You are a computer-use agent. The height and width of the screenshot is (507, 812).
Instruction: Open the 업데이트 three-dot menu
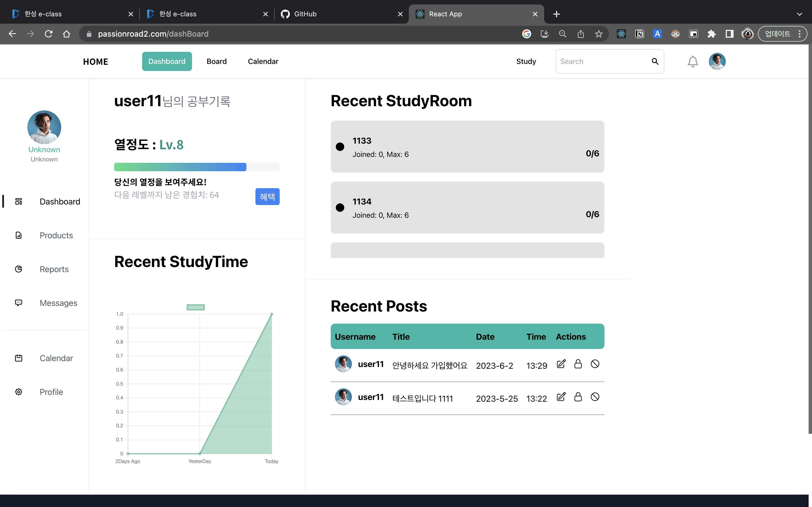pyautogui.click(x=800, y=34)
